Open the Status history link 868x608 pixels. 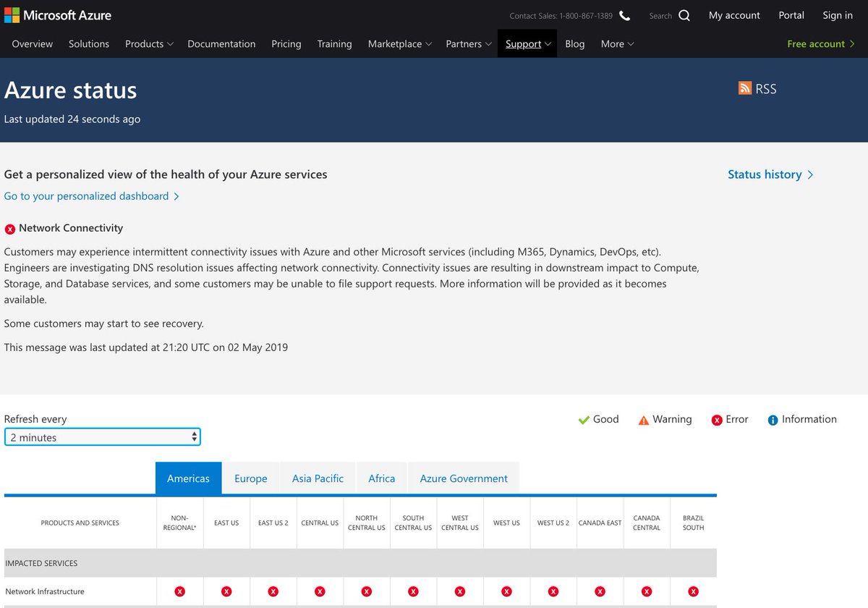[x=770, y=174]
